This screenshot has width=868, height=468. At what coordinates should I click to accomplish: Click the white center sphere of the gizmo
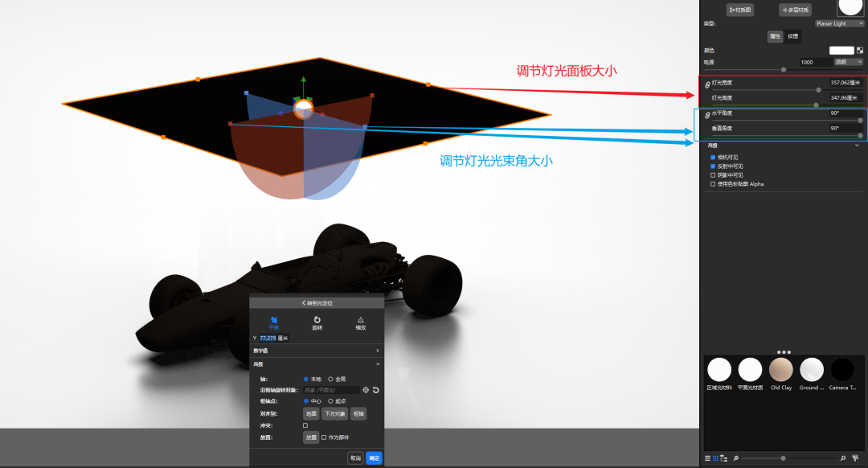(303, 109)
